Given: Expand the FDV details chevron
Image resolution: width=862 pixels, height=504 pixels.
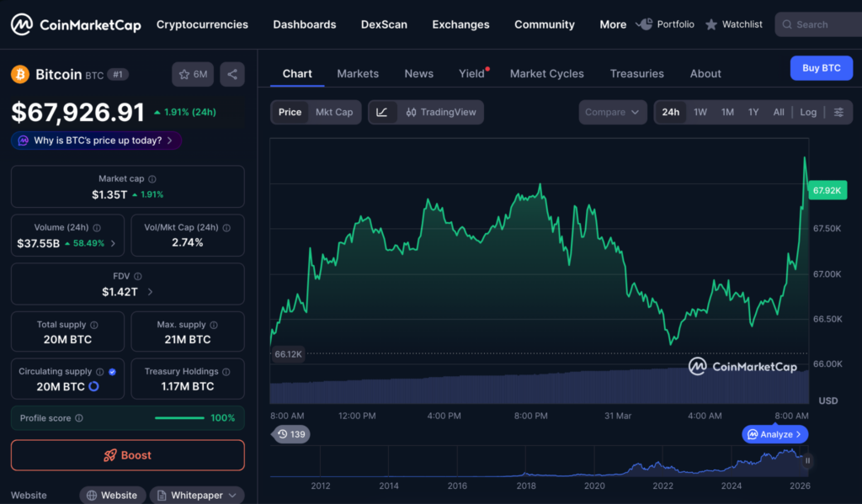Looking at the screenshot, I should pyautogui.click(x=151, y=292).
